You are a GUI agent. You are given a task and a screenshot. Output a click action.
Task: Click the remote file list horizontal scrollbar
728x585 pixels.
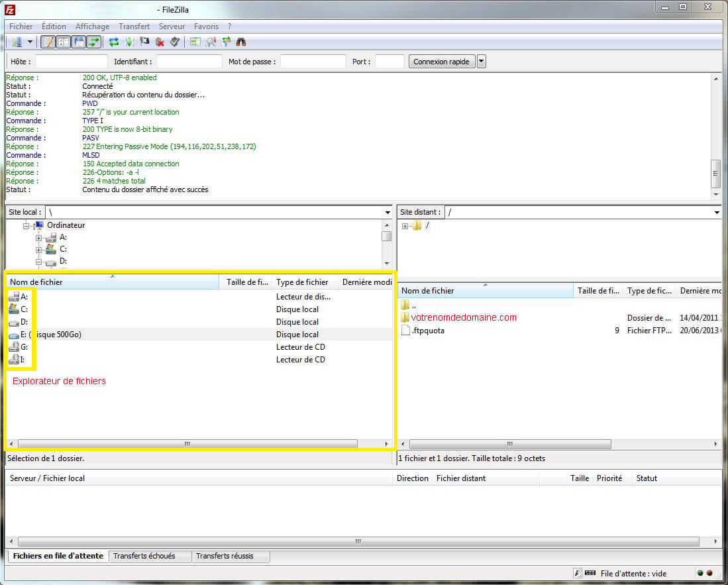click(x=510, y=444)
